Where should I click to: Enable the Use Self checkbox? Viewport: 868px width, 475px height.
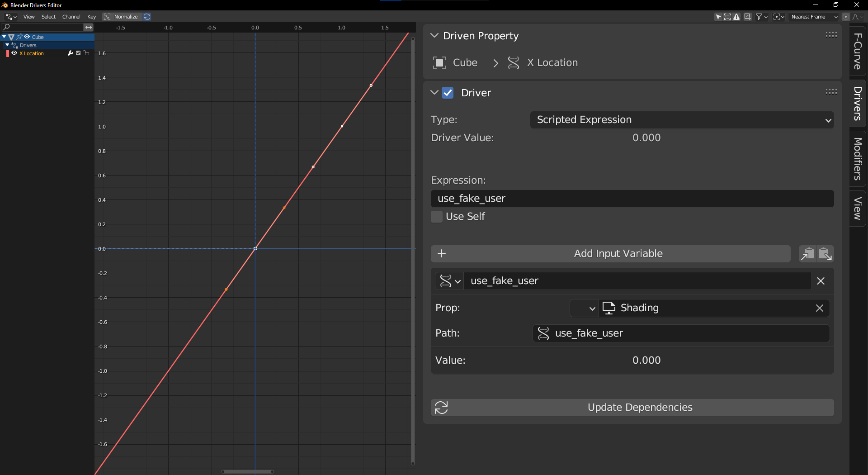pos(437,217)
